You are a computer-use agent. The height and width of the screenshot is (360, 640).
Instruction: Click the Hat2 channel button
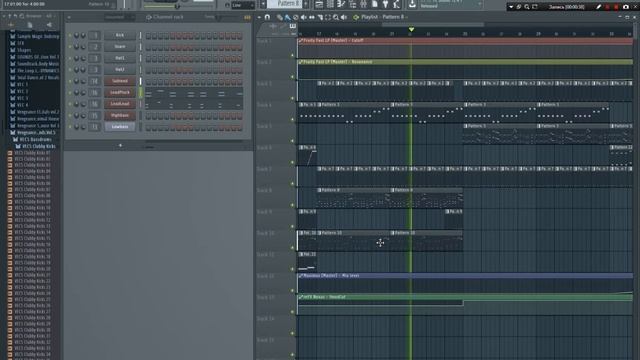[120, 70]
